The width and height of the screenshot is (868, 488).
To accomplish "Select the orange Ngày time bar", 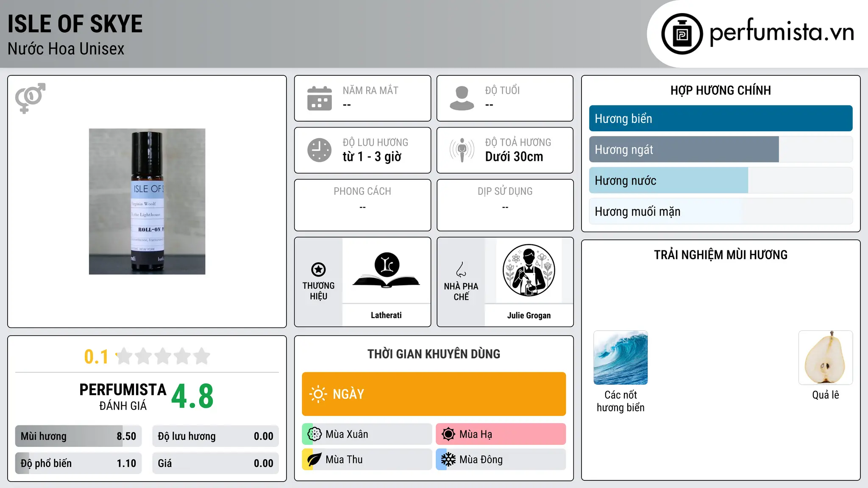I will click(434, 394).
